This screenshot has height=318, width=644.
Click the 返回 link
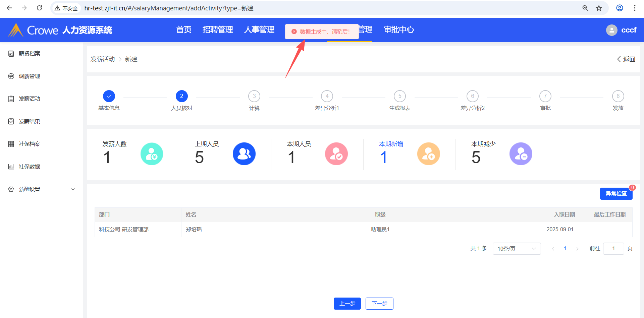[626, 59]
